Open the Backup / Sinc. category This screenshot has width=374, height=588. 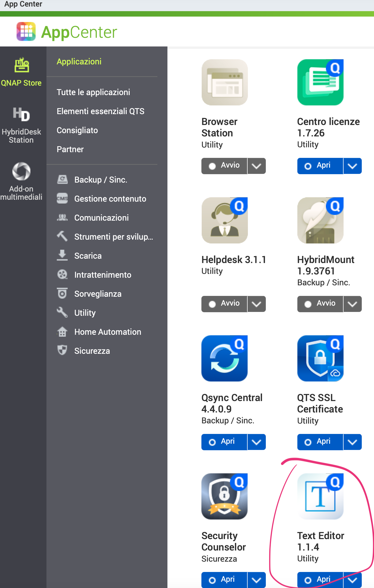101,180
